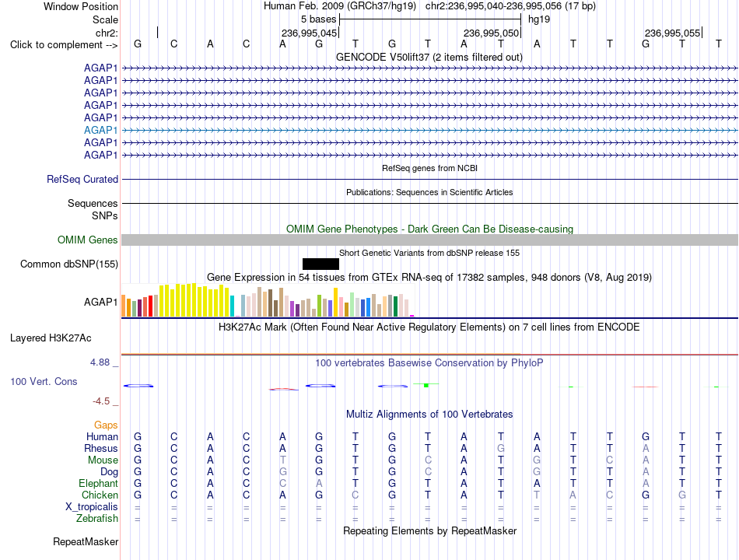This screenshot has height=560, width=739.
Task: Click the chr2: ruler label
Action: 107,33
